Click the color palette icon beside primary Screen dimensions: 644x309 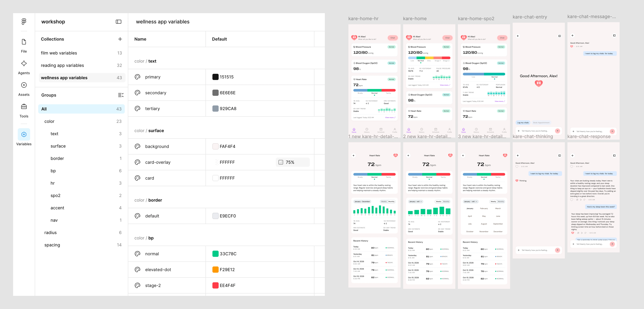click(x=138, y=77)
